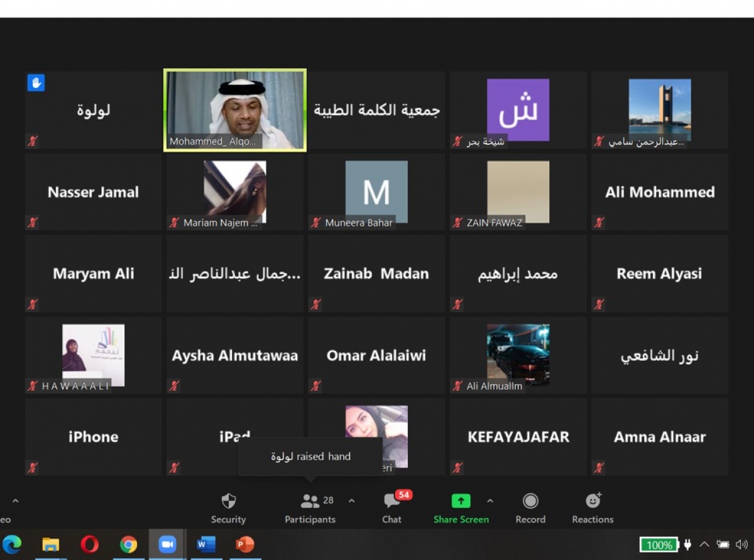754x560 pixels.
Task: Open Zoom from the Windows taskbar
Action: pos(167,545)
